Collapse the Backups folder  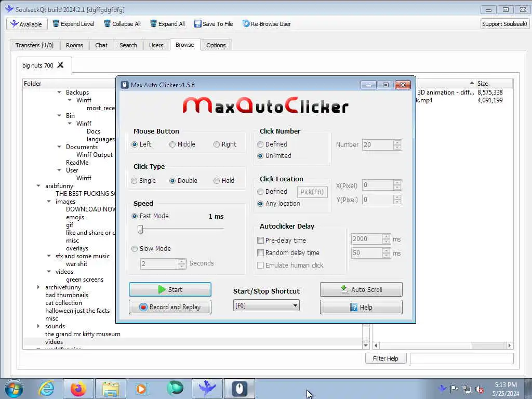(59, 92)
